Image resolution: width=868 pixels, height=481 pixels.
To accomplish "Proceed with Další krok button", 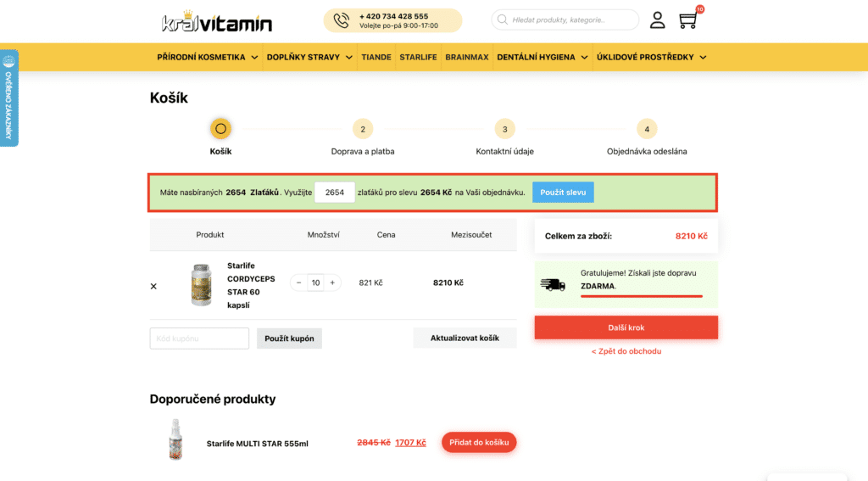I will [626, 327].
